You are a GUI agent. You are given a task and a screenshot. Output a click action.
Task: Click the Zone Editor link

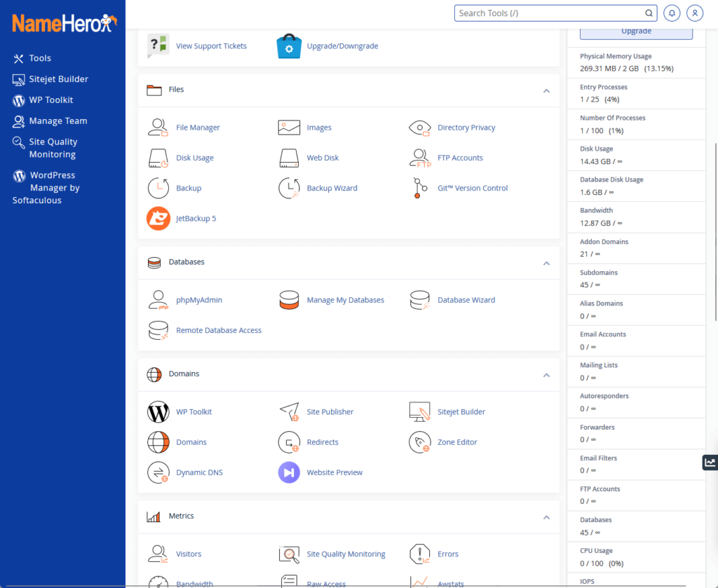(x=457, y=442)
